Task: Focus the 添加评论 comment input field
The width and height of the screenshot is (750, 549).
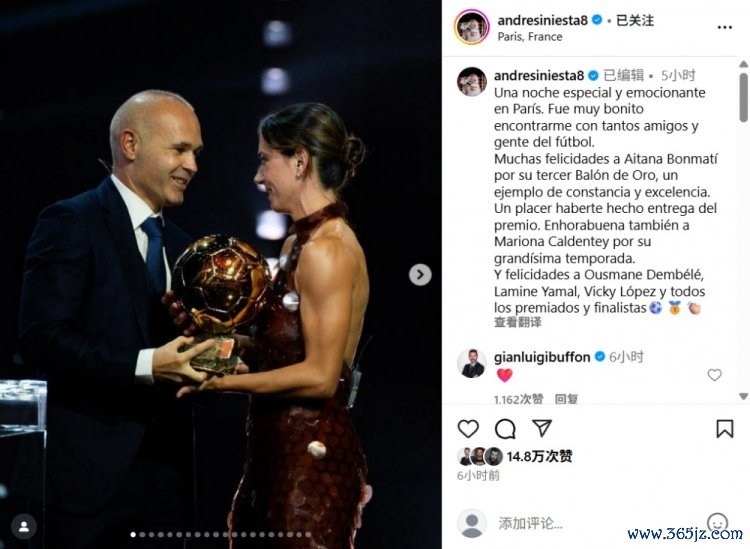Action: [x=598, y=523]
